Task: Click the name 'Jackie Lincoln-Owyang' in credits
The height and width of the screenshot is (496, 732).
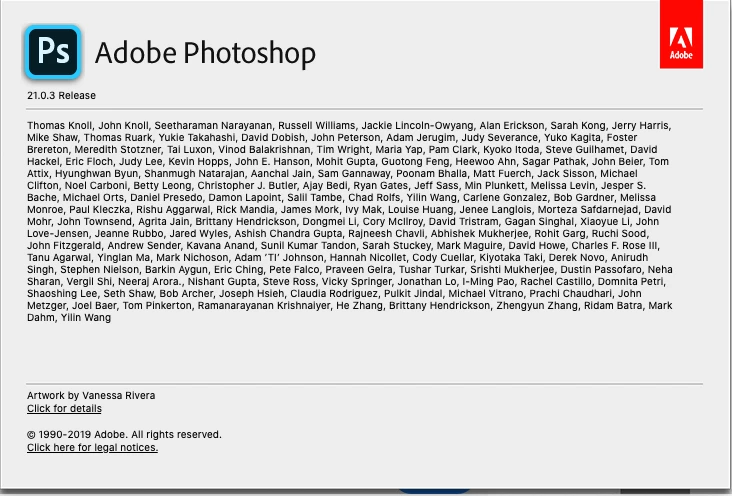Action: (x=417, y=126)
